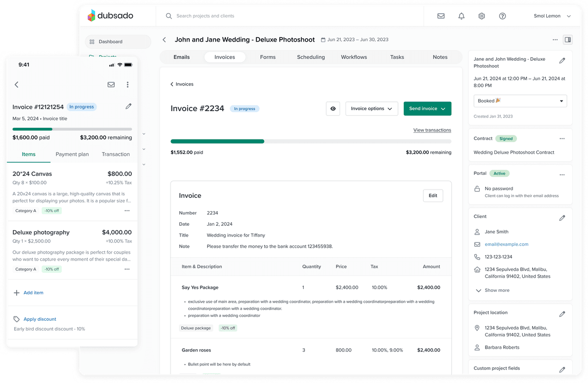This screenshot has height=383, width=588.
Task: Click the search magnifier icon
Action: [x=169, y=16]
